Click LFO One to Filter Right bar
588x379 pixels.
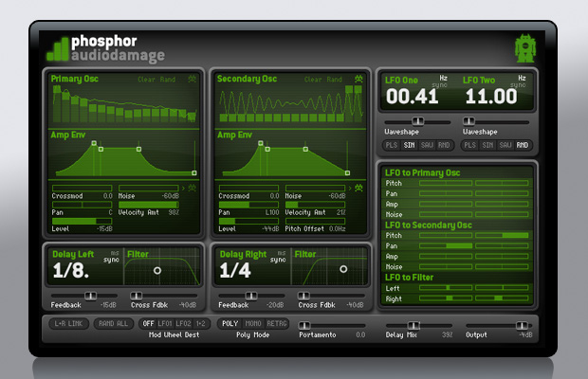(x=446, y=298)
